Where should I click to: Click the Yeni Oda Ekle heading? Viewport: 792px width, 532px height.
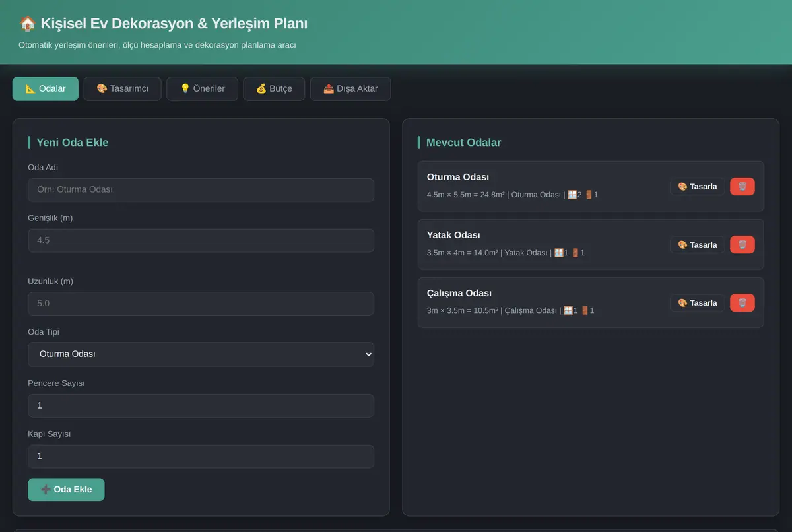pos(73,143)
